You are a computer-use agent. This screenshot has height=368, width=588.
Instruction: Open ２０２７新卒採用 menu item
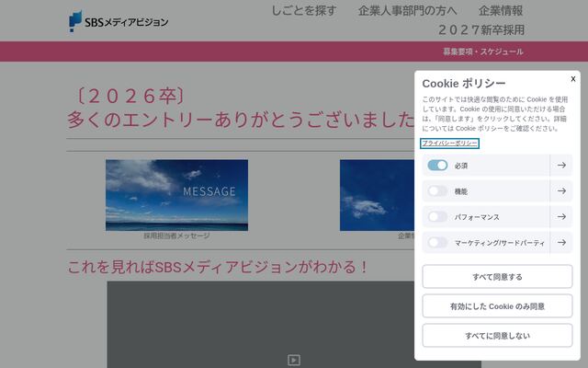pyautogui.click(x=481, y=29)
